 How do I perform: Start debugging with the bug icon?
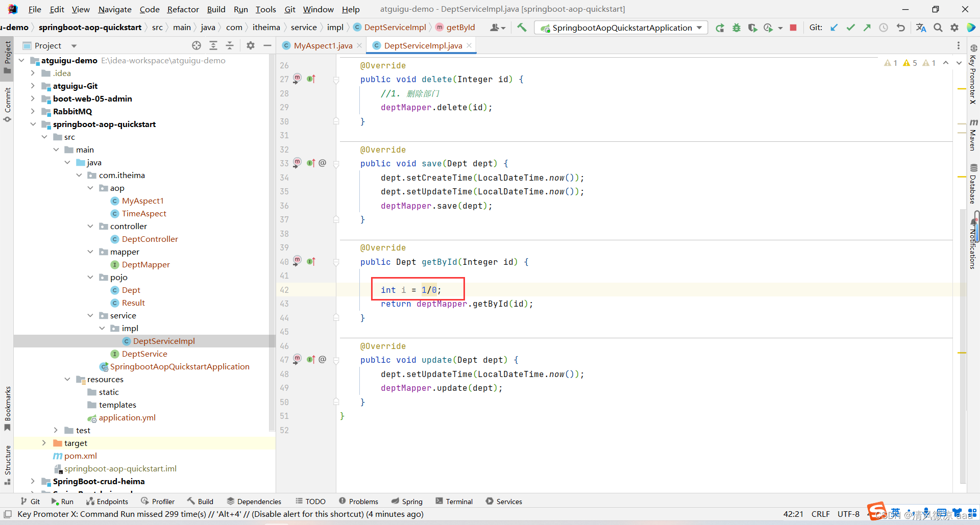pos(736,28)
